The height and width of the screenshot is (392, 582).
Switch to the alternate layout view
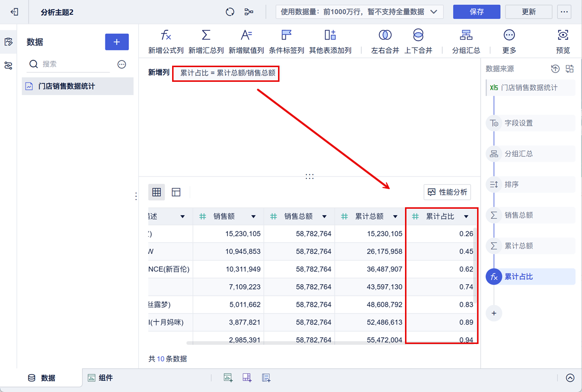[176, 193]
